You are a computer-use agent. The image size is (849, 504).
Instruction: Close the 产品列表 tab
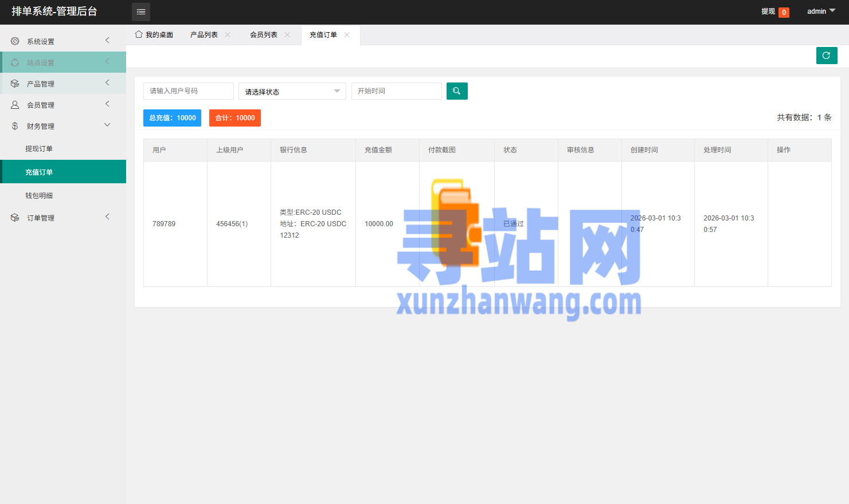coord(228,35)
